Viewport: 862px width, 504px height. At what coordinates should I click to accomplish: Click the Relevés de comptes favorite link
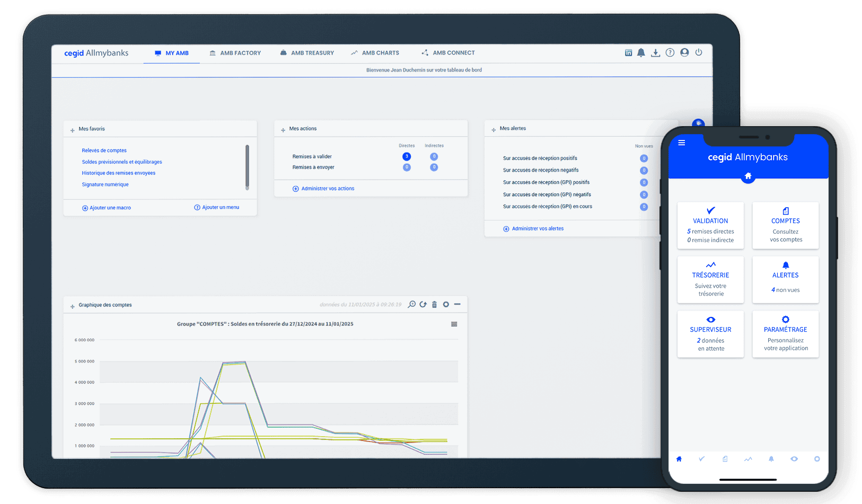click(104, 151)
